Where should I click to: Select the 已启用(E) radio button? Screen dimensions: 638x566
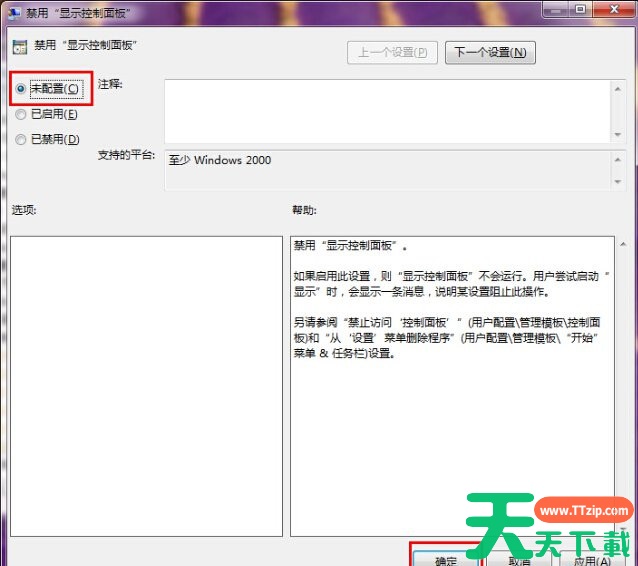tap(21, 114)
